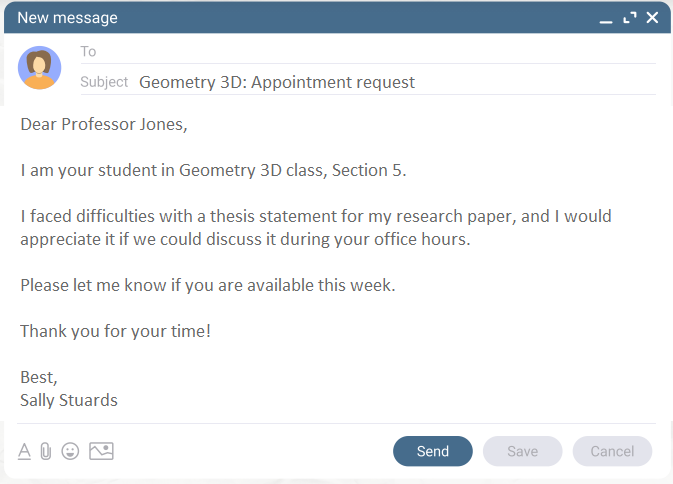Minimize the New message window

click(x=606, y=20)
